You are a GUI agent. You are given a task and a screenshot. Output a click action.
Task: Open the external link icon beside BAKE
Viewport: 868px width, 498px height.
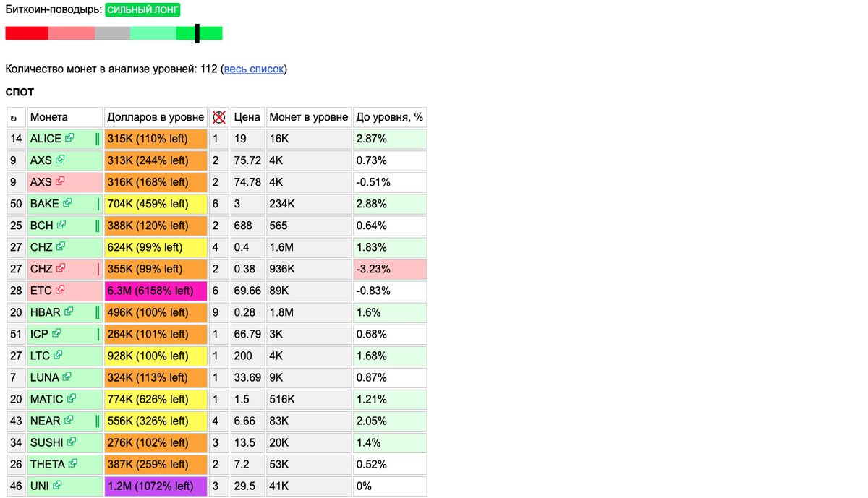pos(68,203)
